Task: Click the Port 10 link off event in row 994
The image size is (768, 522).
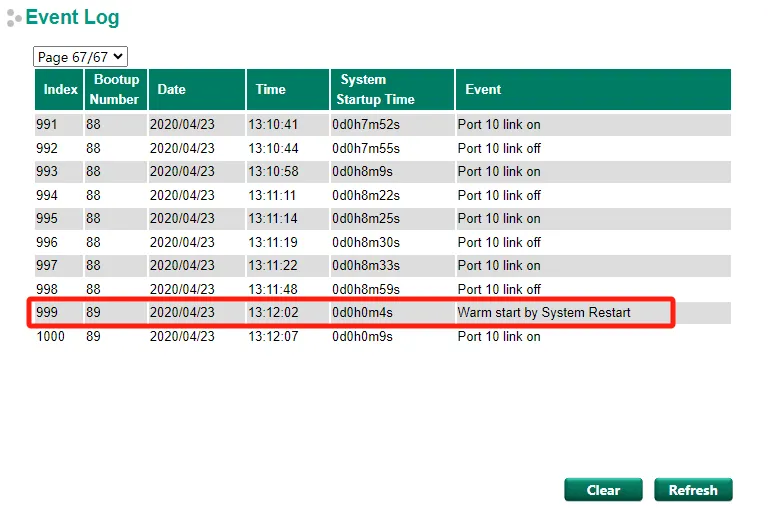Action: 499,195
